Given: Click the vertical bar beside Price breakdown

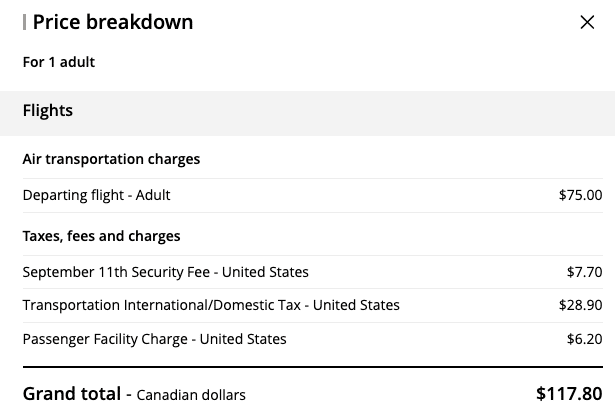Looking at the screenshot, I should (x=24, y=22).
